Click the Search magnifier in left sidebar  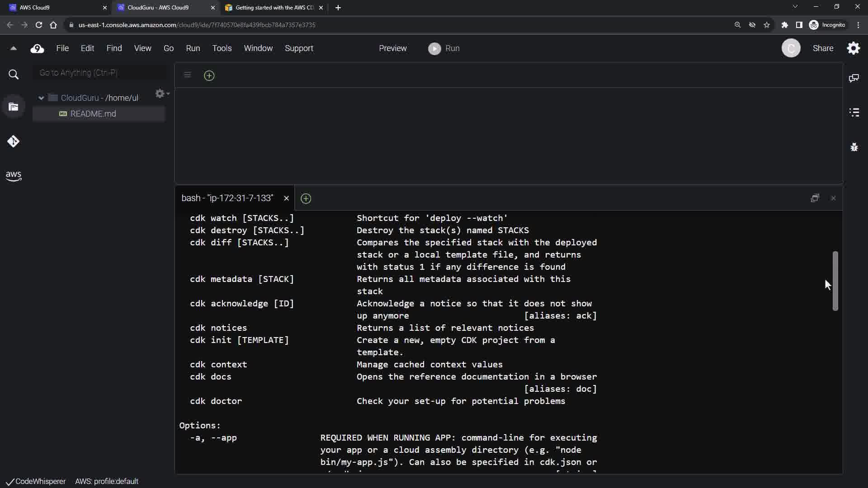pyautogui.click(x=14, y=75)
